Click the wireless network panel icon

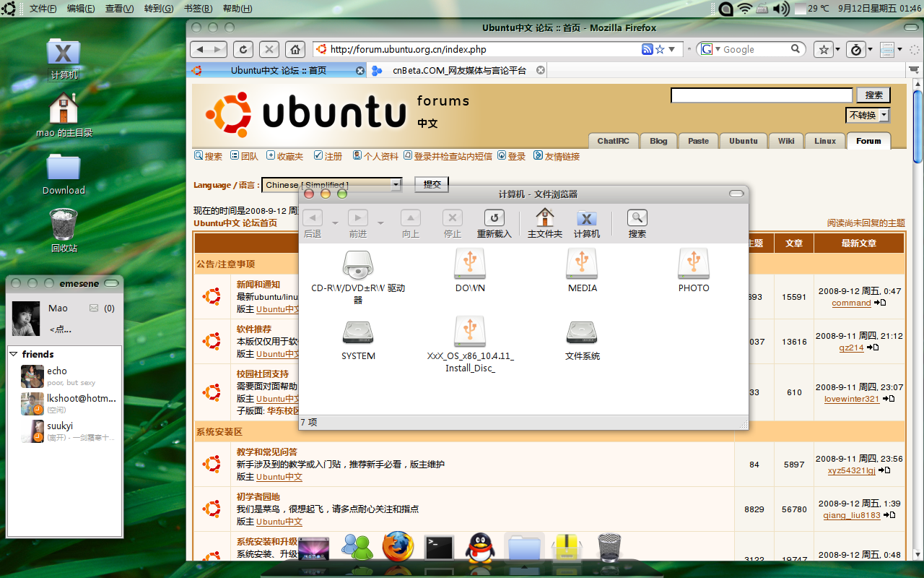(x=746, y=9)
